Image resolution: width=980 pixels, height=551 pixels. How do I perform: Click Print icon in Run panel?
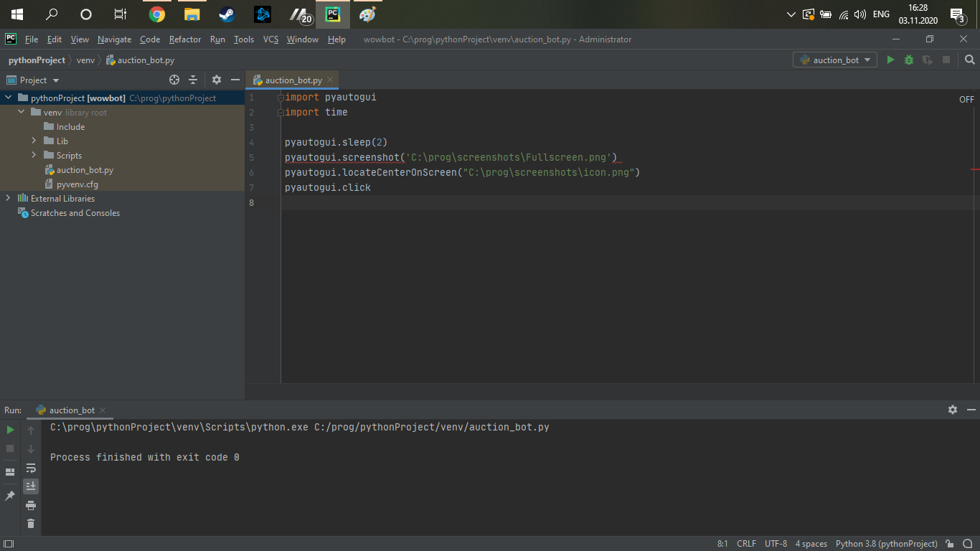tap(31, 505)
